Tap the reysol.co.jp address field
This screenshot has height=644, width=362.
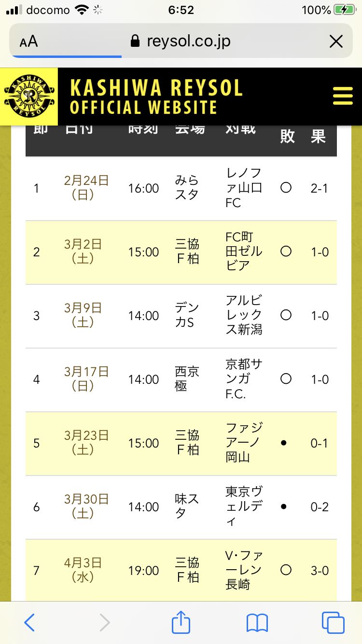point(188,42)
